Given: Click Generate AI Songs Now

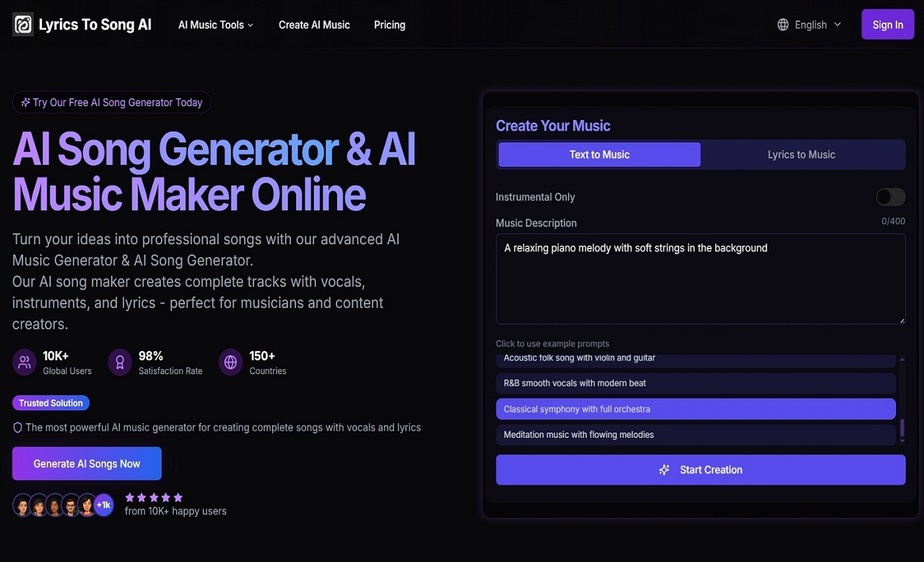Looking at the screenshot, I should tap(86, 463).
